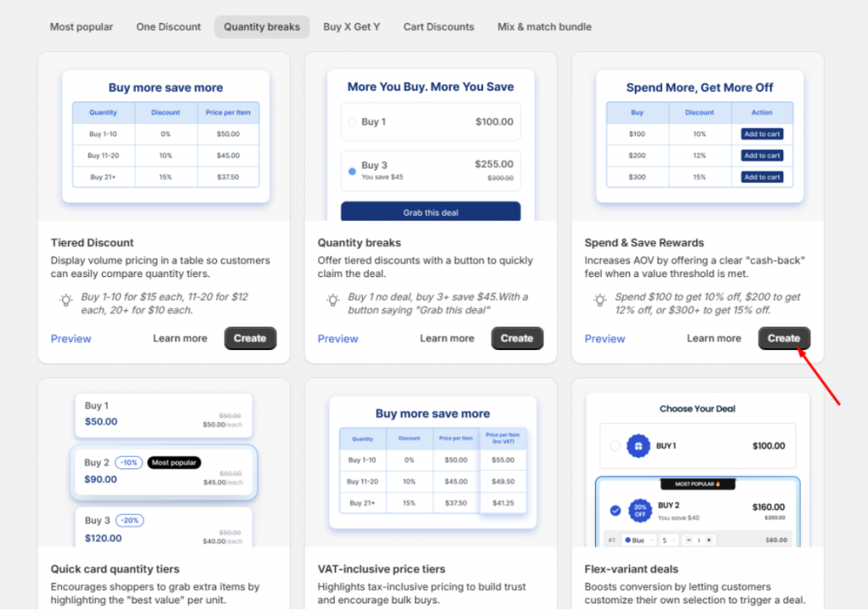Image resolution: width=868 pixels, height=610 pixels.
Task: Click the 20% OFF badge icon
Action: [x=640, y=510]
